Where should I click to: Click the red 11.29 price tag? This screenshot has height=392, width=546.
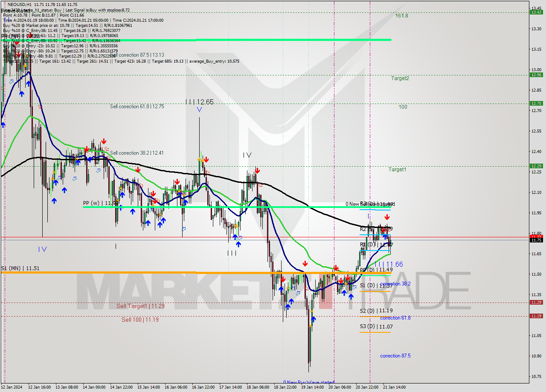536,302
